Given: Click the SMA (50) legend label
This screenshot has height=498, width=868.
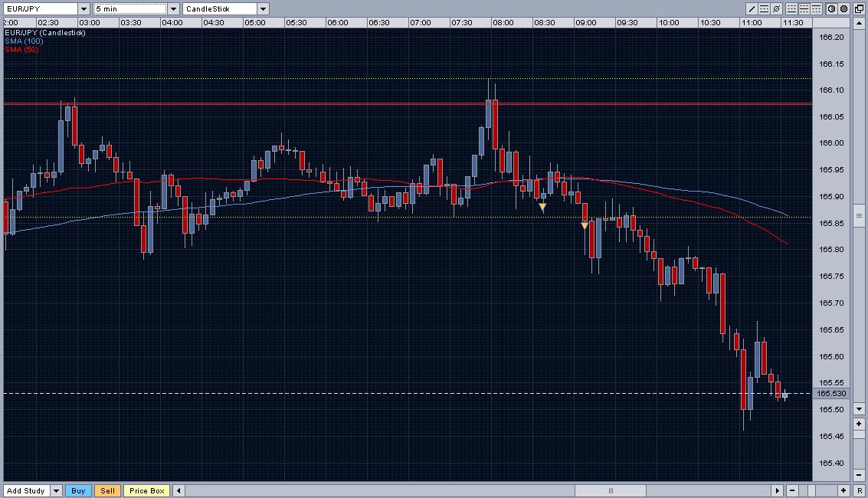Looking at the screenshot, I should (21, 49).
